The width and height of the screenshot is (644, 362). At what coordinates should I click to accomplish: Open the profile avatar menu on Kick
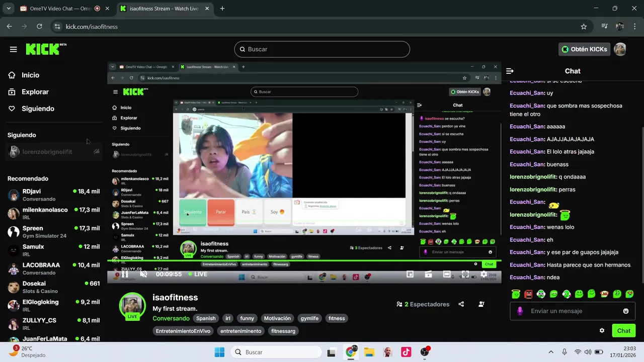[x=620, y=49]
